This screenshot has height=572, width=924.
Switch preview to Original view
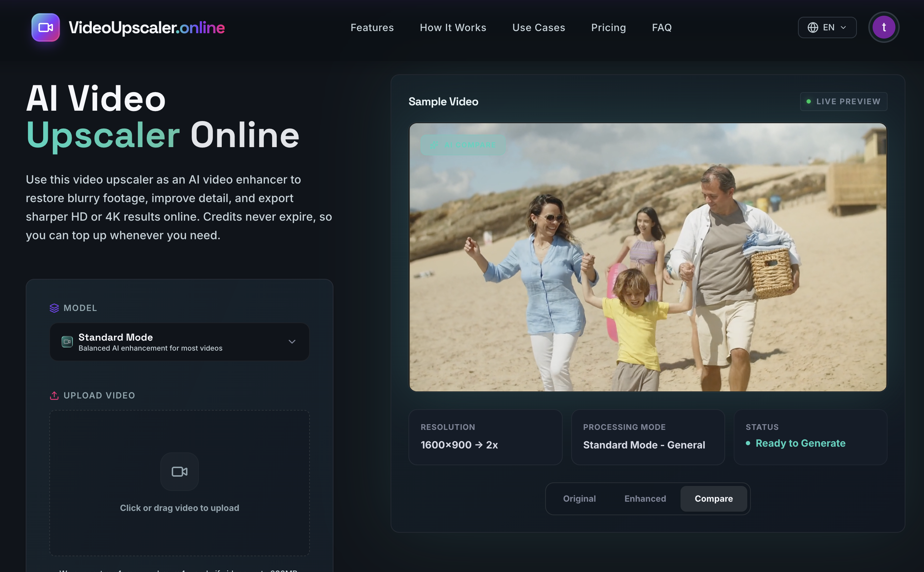(579, 498)
